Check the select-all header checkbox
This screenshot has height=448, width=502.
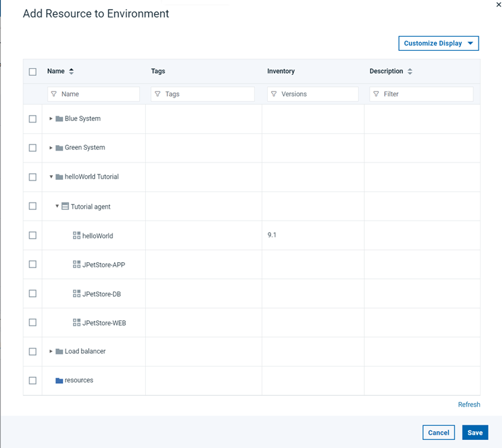(32, 72)
